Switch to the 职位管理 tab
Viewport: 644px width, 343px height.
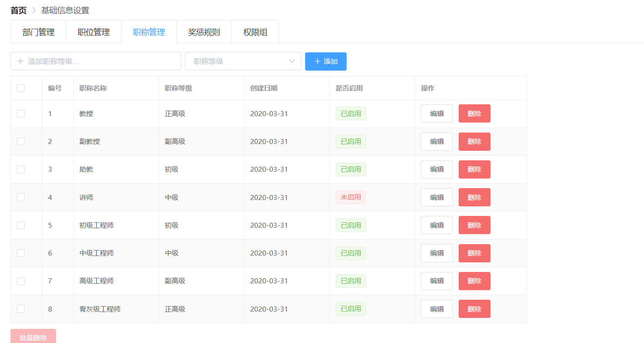click(93, 32)
